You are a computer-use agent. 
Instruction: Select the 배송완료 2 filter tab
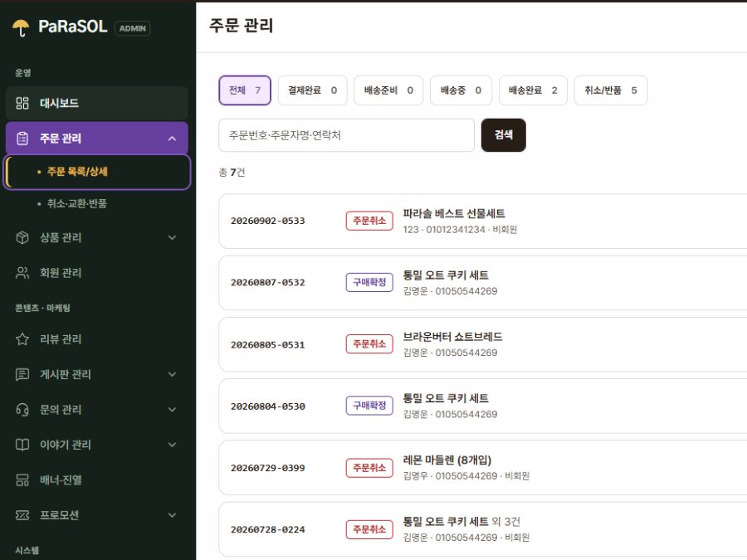click(533, 90)
